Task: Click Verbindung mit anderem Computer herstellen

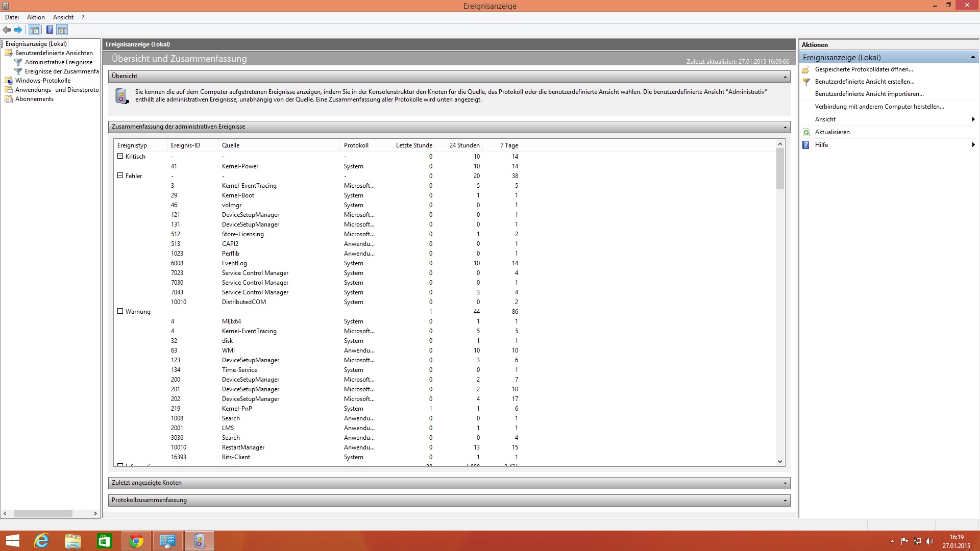Action: [879, 107]
